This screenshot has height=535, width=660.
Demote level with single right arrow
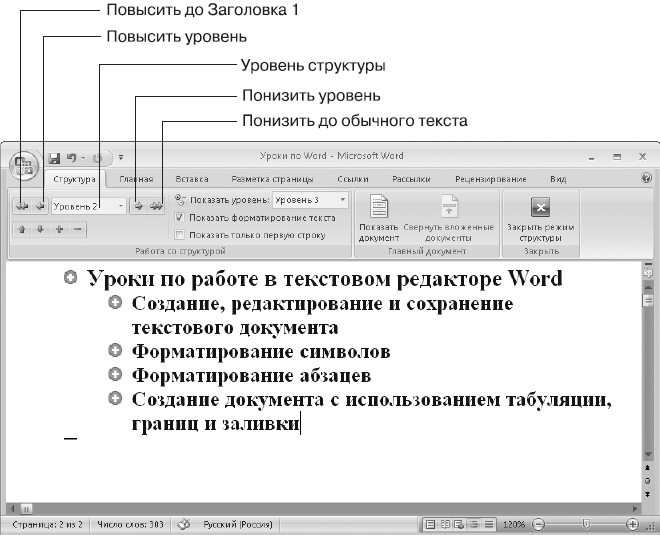coord(138,206)
